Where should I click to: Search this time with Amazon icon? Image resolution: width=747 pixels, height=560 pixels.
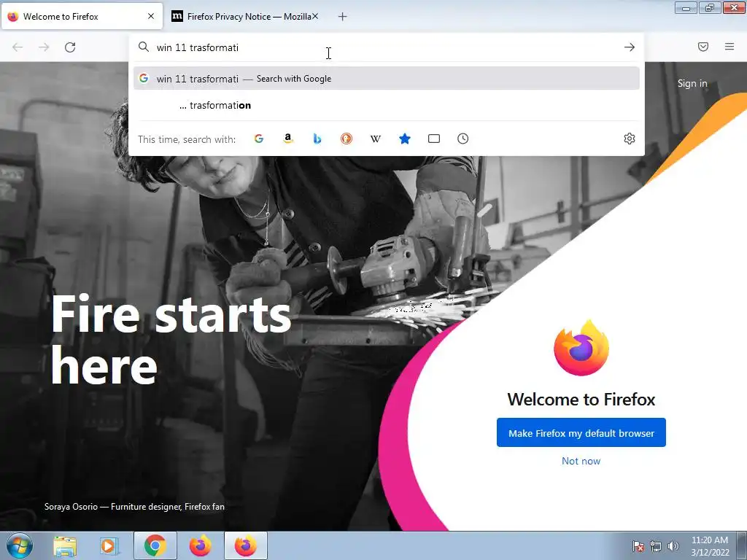287,139
